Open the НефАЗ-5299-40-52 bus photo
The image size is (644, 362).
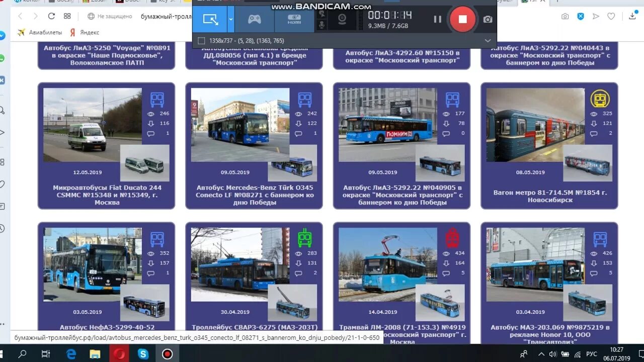pyautogui.click(x=93, y=264)
